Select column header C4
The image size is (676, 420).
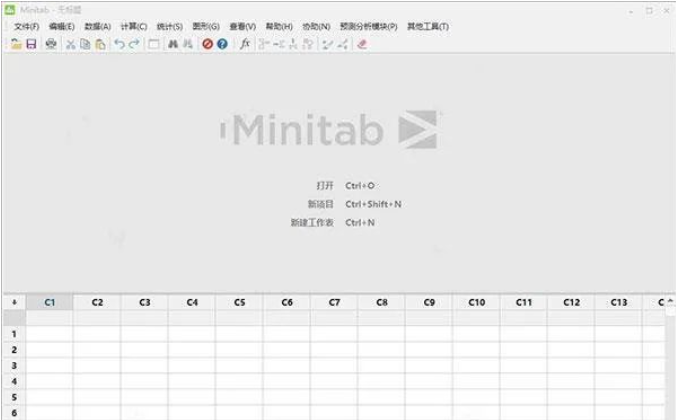click(192, 302)
